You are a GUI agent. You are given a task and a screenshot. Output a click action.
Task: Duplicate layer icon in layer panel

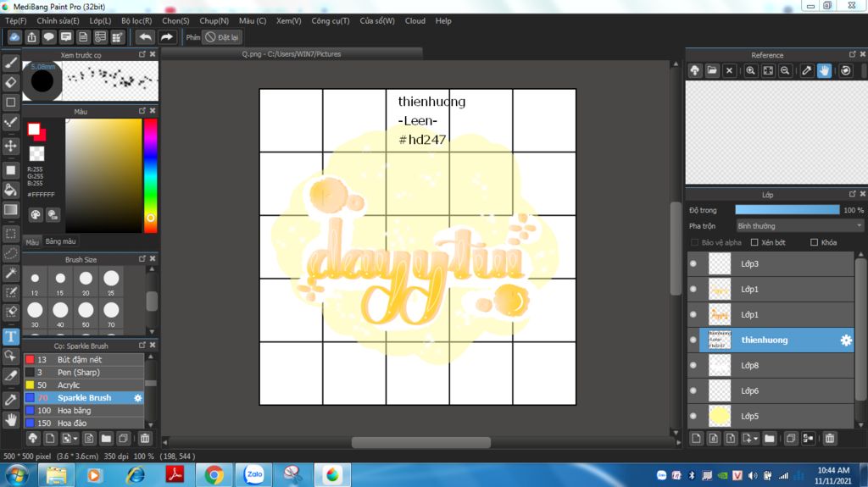click(x=791, y=439)
